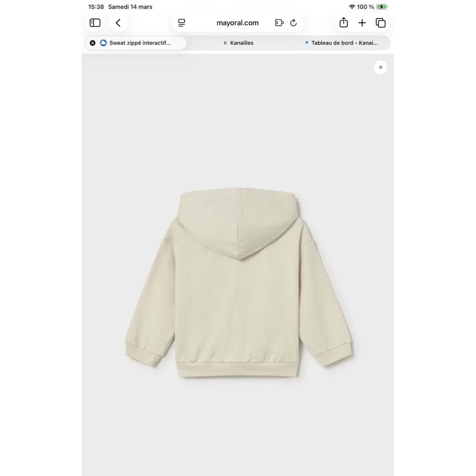476x476 pixels.
Task: Switch to the Tableau de bord tab
Action: pyautogui.click(x=344, y=43)
